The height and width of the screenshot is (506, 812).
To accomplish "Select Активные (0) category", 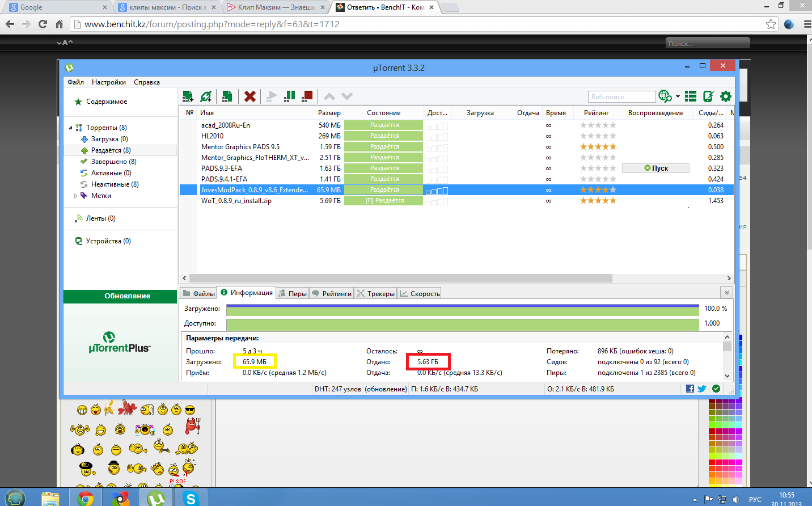I will click(x=111, y=173).
